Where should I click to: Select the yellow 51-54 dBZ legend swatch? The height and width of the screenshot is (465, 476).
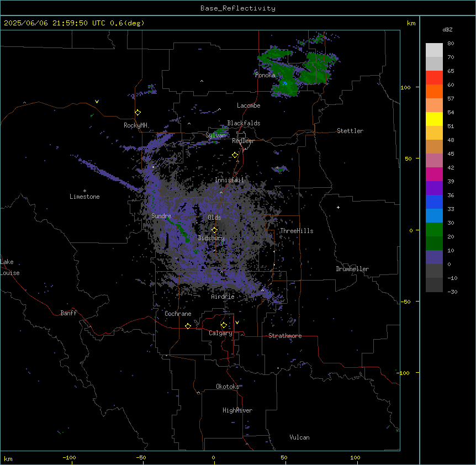click(x=434, y=119)
